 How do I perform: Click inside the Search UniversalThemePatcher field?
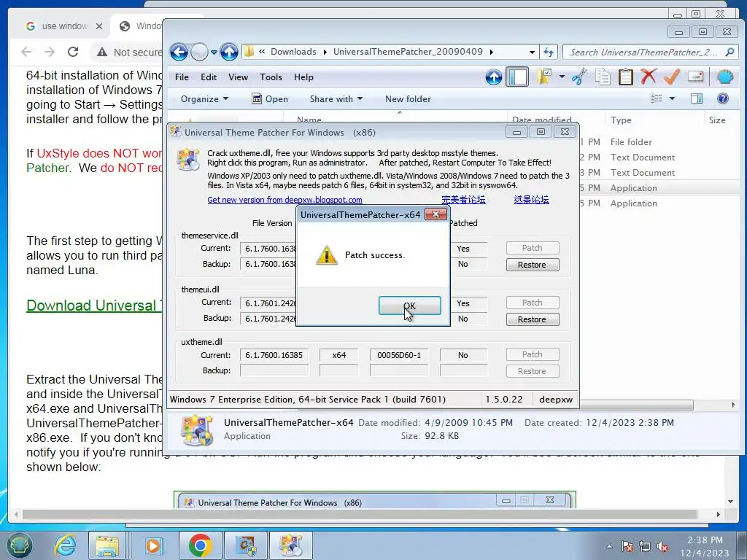(x=643, y=52)
